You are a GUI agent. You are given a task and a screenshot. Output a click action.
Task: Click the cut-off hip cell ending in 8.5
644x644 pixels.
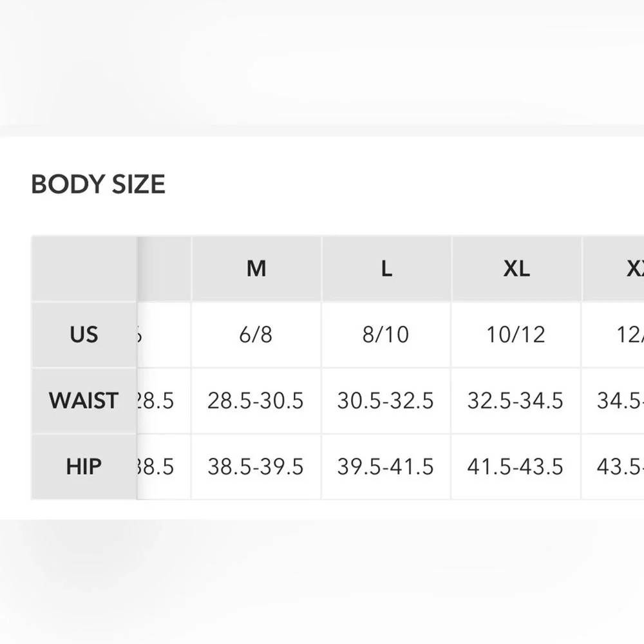(158, 466)
